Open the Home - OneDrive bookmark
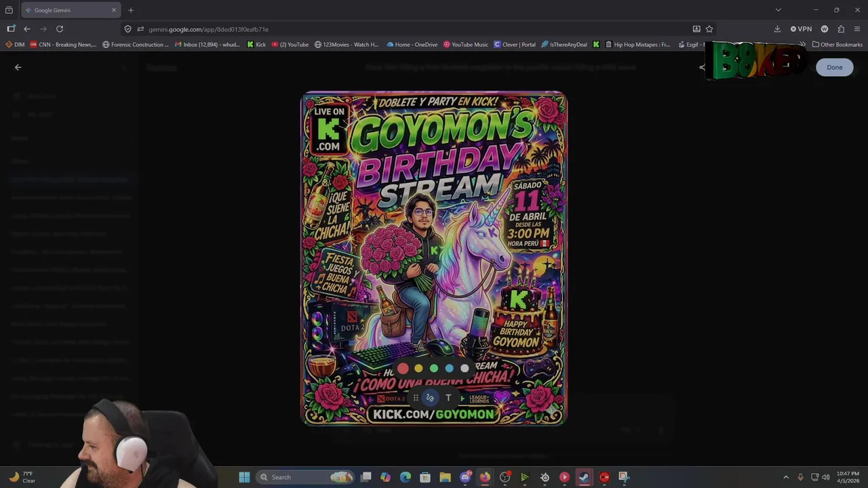Image resolution: width=868 pixels, height=488 pixels. [x=412, y=45]
